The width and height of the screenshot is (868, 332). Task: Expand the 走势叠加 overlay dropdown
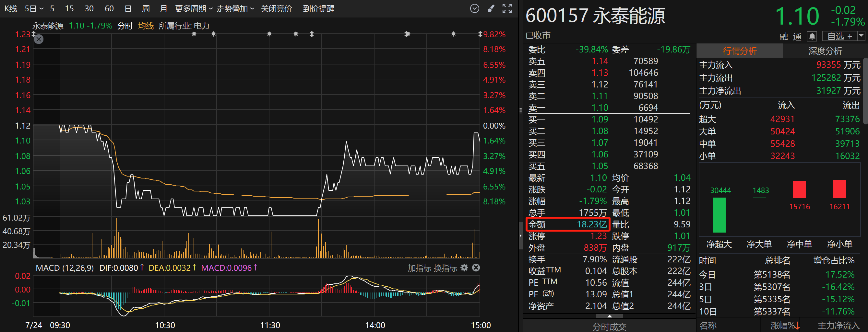(x=235, y=9)
